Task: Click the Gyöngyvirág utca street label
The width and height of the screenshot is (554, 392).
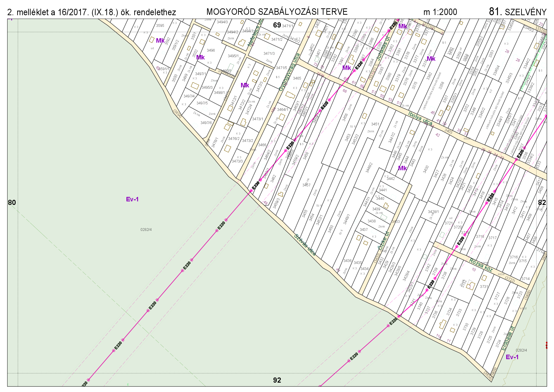Action: 289,72
